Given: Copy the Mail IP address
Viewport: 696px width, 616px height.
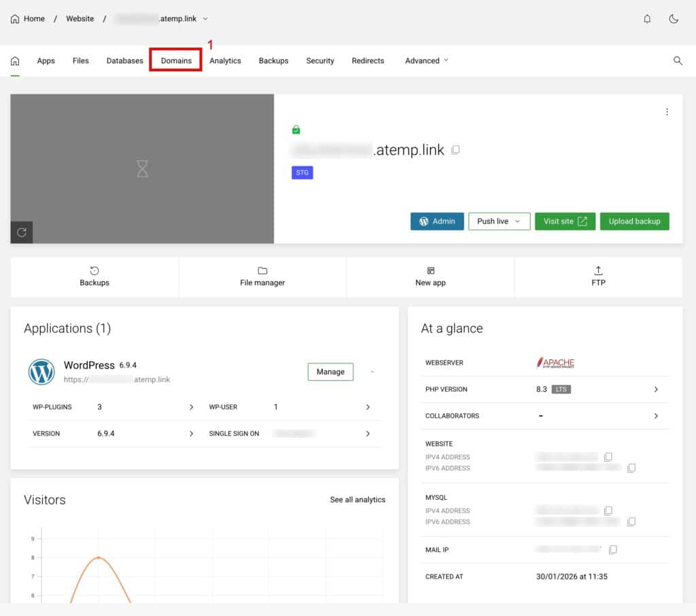Looking at the screenshot, I should pyautogui.click(x=612, y=550).
